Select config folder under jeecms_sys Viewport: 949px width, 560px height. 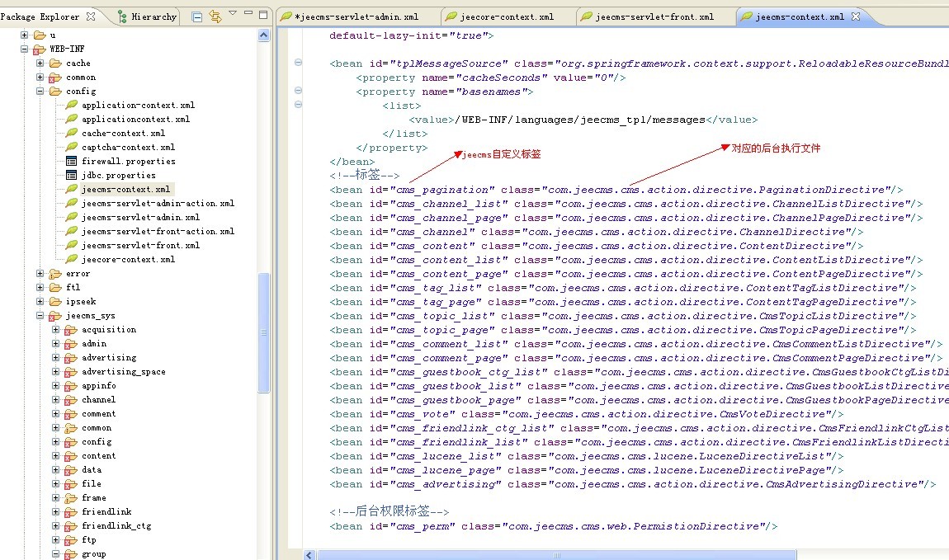97,442
